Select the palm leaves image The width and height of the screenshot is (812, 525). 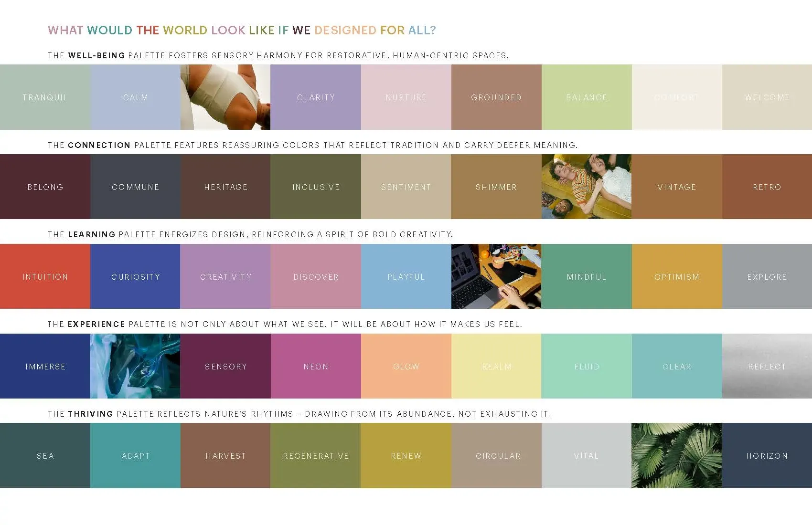pos(676,456)
